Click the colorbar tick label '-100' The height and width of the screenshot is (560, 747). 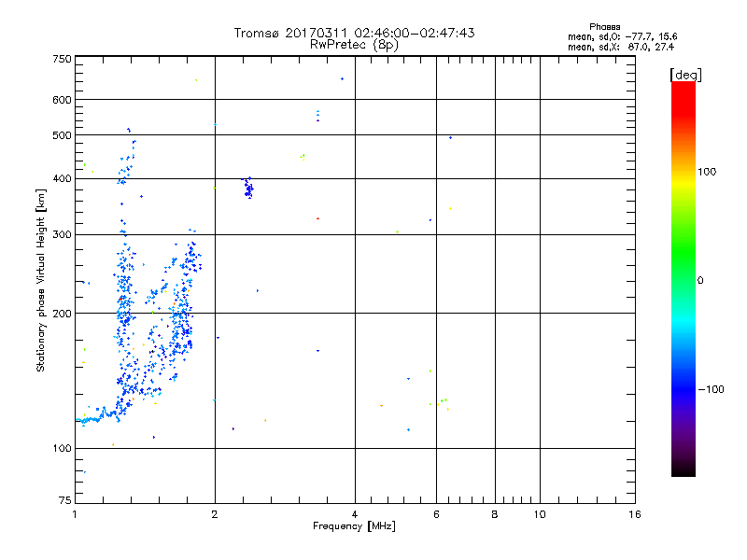click(x=711, y=389)
